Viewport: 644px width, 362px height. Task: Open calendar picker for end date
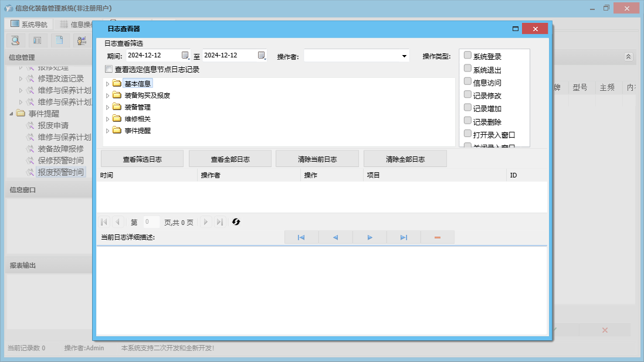(262, 55)
